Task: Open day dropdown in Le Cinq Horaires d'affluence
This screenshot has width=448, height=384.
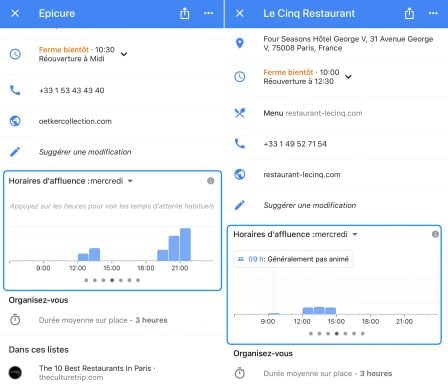Action: pyautogui.click(x=355, y=234)
